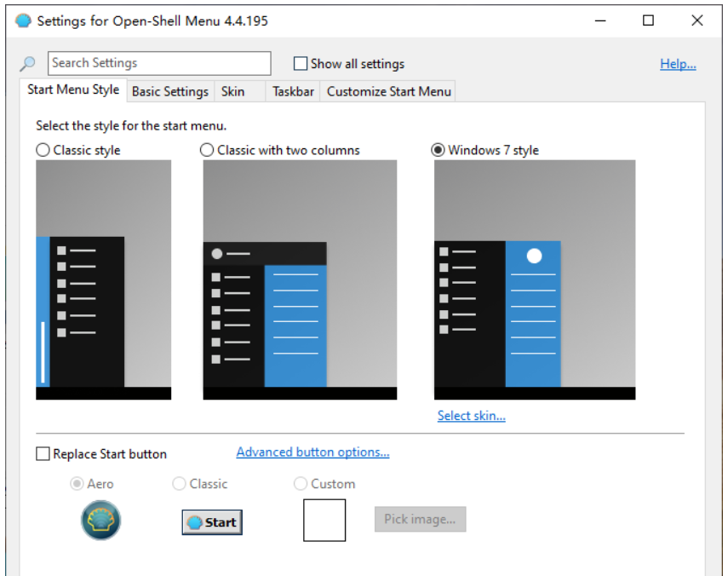
Task: Click the Classic Start button image
Action: pos(212,522)
